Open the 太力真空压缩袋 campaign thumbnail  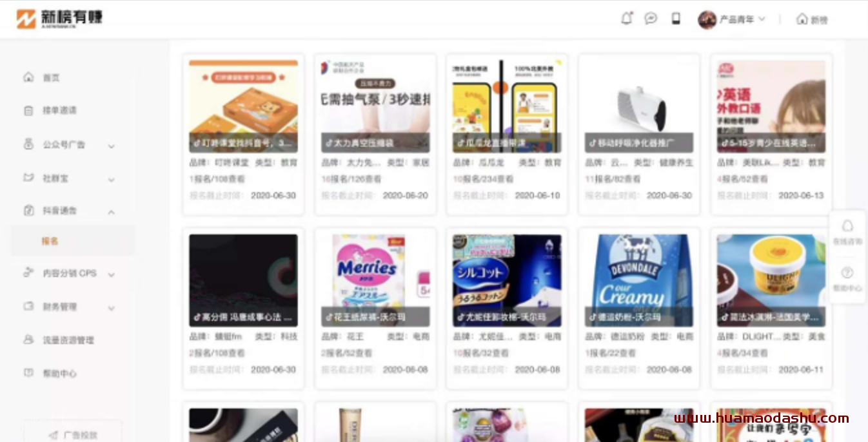[375, 106]
